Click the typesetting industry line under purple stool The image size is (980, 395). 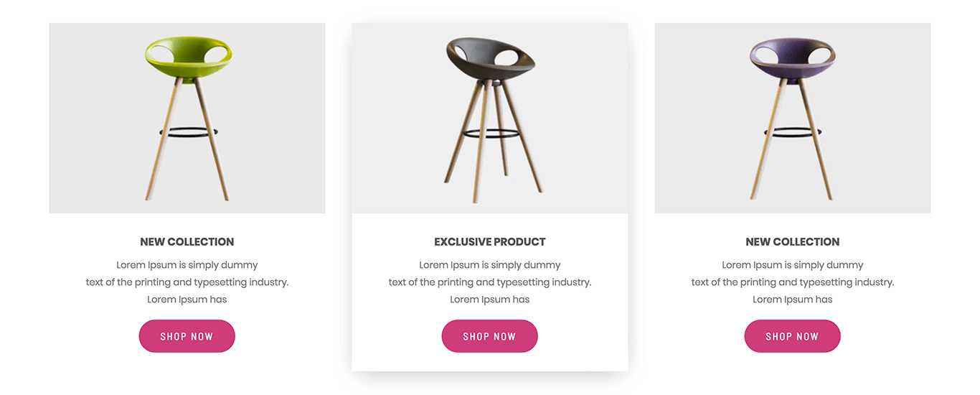coord(793,282)
